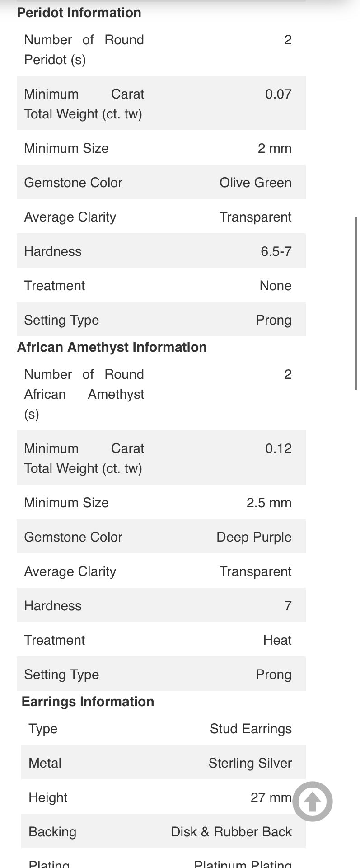Image resolution: width=360 pixels, height=868 pixels.
Task: Tap the Sterling Silver metal value
Action: pyautogui.click(x=250, y=763)
